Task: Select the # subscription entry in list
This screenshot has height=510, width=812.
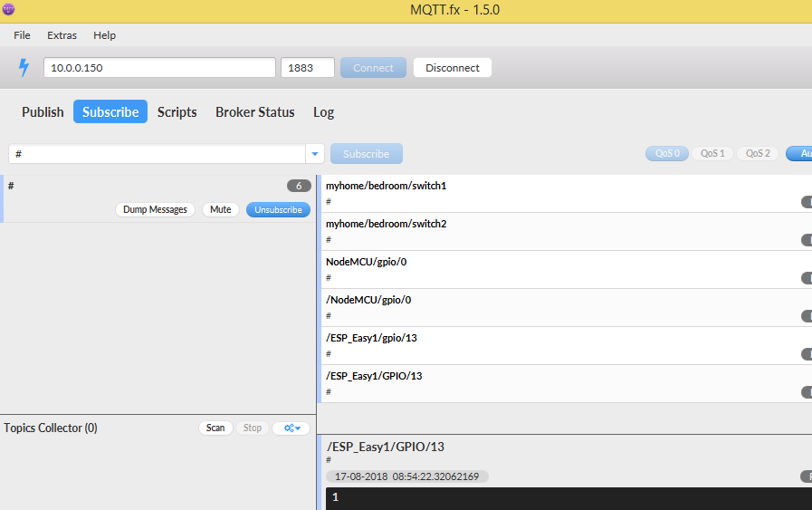Action: 158,199
